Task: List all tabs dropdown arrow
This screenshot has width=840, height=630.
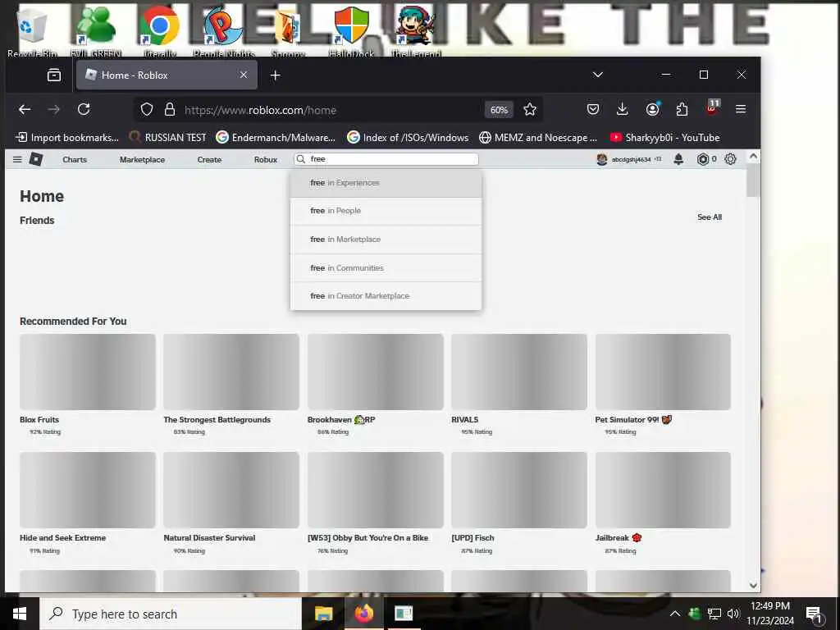Action: point(598,75)
